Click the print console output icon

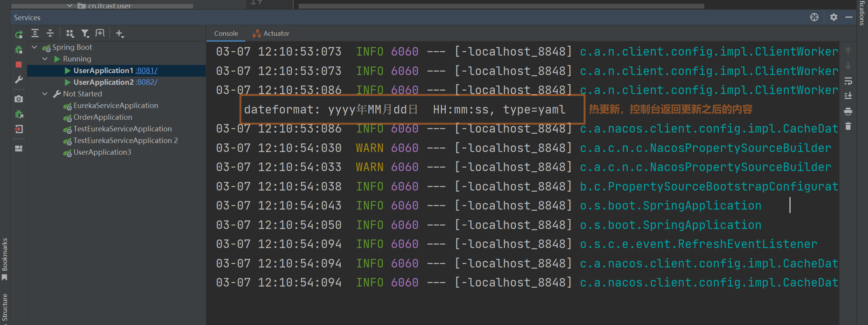pos(848,112)
